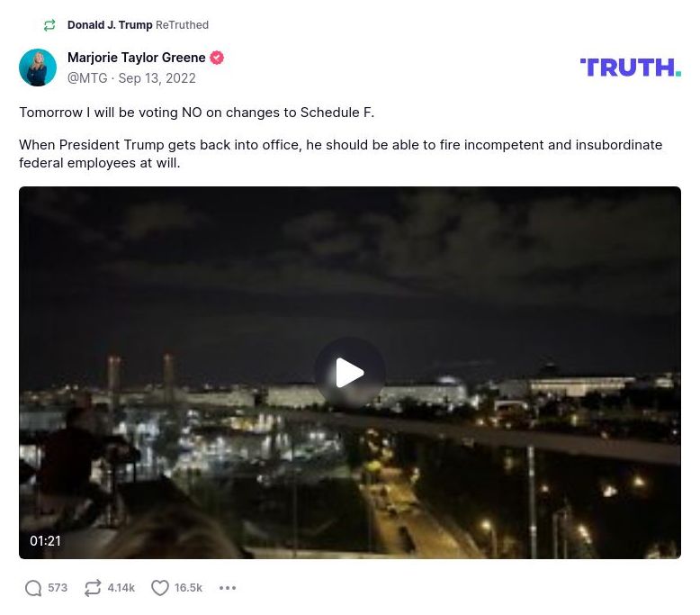This screenshot has width=700, height=615.
Task: Select the @MTG handle
Action: [x=86, y=78]
